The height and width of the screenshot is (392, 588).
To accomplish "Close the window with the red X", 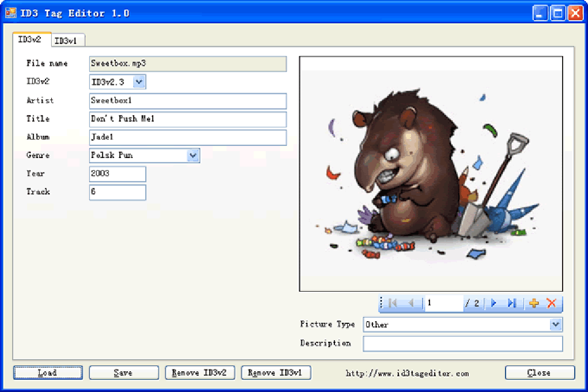I will 575,13.
